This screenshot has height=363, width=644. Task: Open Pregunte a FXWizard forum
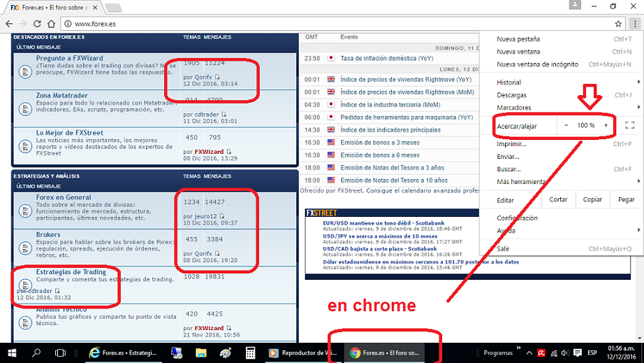(x=69, y=58)
